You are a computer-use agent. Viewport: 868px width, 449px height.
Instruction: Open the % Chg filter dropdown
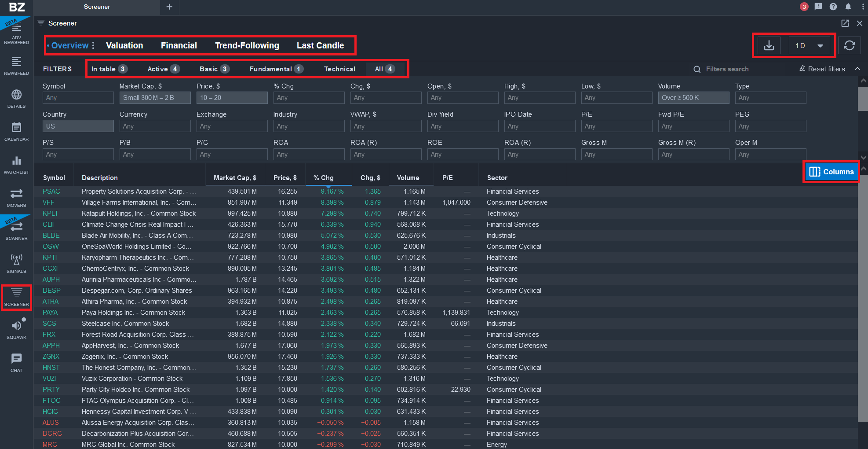coord(309,98)
